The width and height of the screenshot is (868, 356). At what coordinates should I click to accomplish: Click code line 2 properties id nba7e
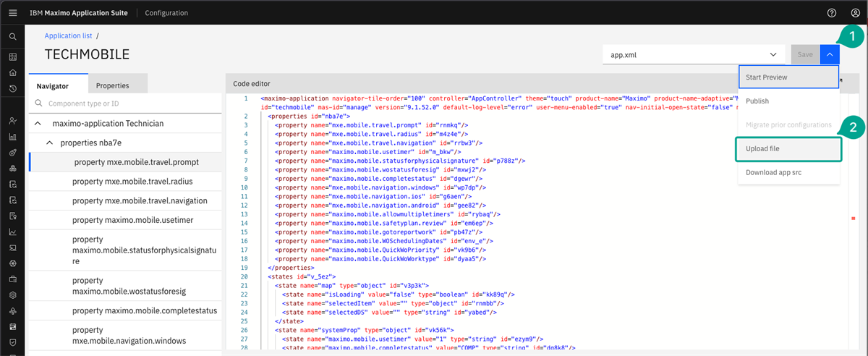310,116
